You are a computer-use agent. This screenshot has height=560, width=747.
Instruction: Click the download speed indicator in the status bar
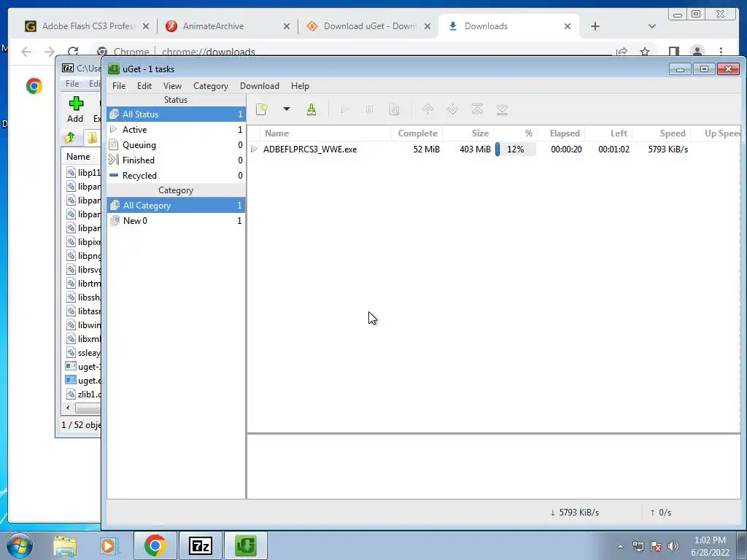click(x=575, y=513)
